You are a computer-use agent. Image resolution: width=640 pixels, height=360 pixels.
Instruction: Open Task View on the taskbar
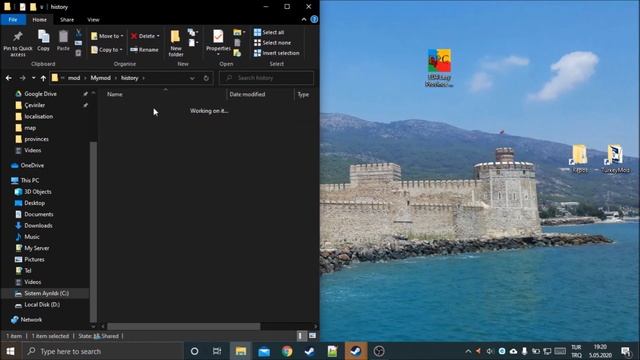pos(217,351)
